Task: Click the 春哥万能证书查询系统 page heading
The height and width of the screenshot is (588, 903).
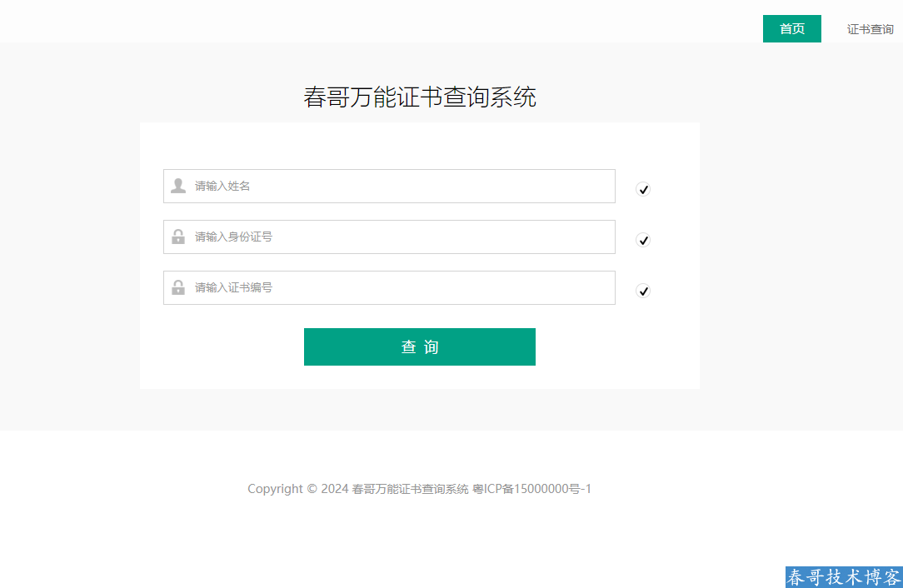Action: (x=420, y=97)
